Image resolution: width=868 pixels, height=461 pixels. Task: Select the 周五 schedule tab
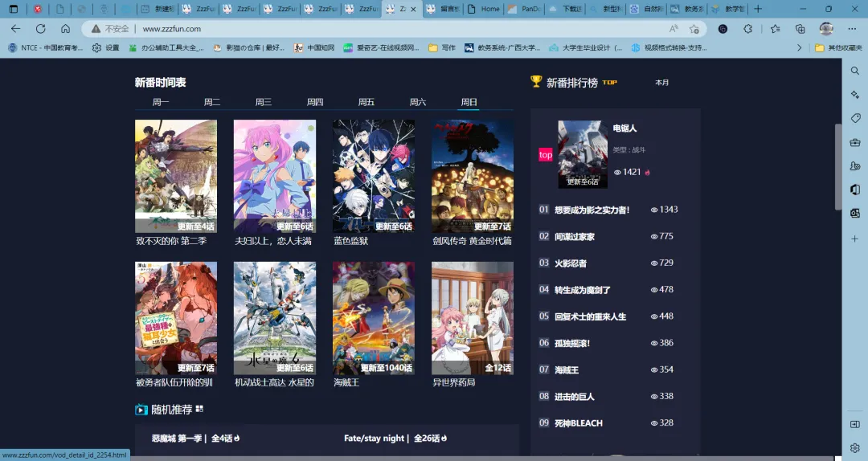tap(366, 102)
